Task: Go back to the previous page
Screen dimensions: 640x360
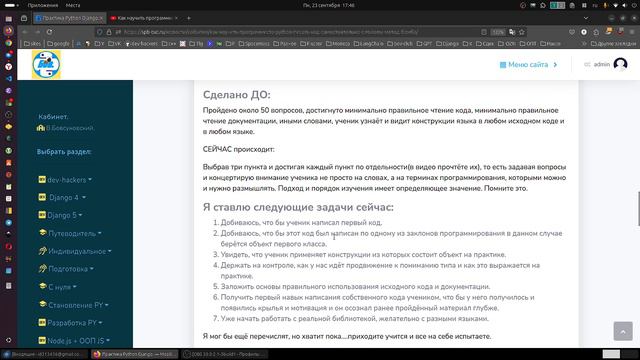Action: [24, 32]
